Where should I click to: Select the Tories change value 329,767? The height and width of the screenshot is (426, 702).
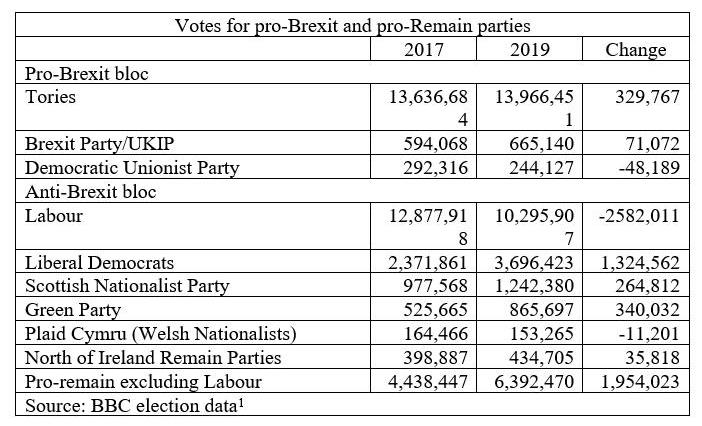point(647,97)
